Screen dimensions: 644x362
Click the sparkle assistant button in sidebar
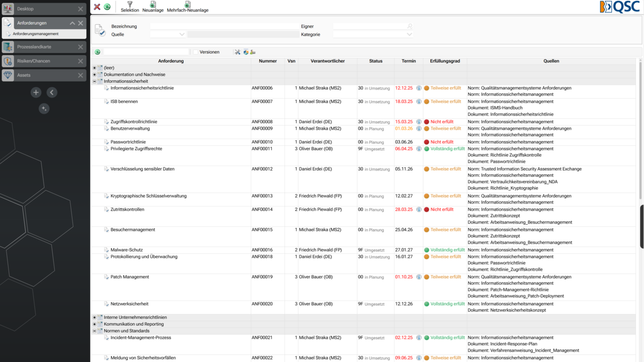click(x=44, y=109)
